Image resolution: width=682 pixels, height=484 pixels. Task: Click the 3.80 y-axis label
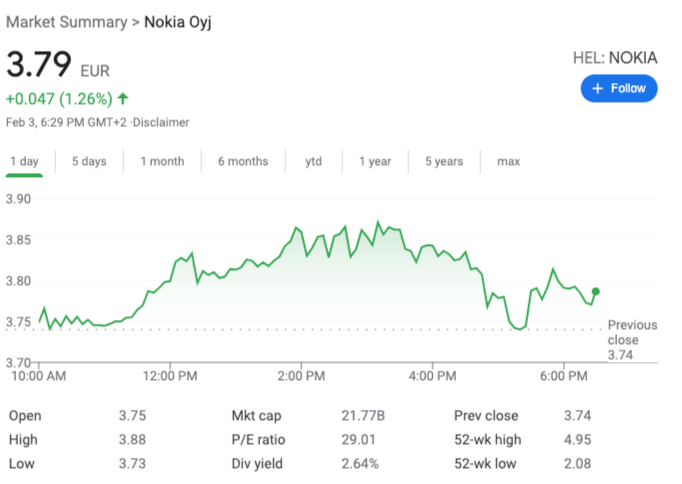click(x=18, y=280)
